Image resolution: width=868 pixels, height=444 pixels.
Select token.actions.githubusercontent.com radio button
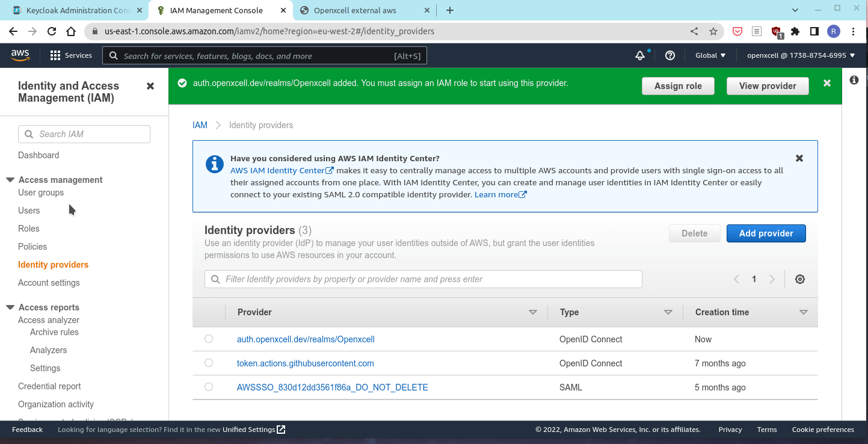coord(209,363)
